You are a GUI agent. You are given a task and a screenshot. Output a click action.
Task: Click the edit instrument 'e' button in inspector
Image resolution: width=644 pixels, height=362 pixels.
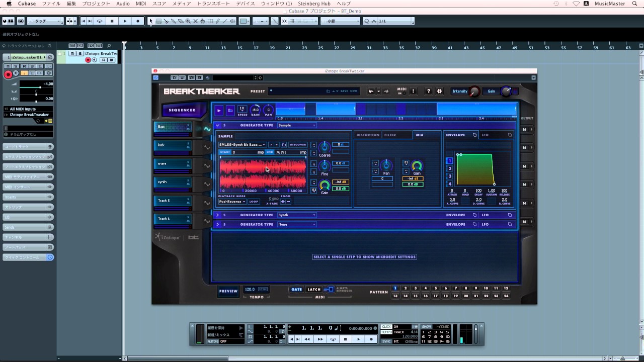50,57
